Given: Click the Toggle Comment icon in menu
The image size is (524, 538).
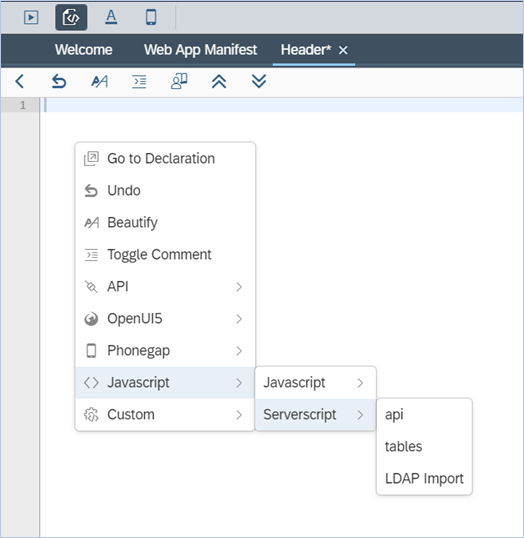Looking at the screenshot, I should pyautogui.click(x=91, y=255).
